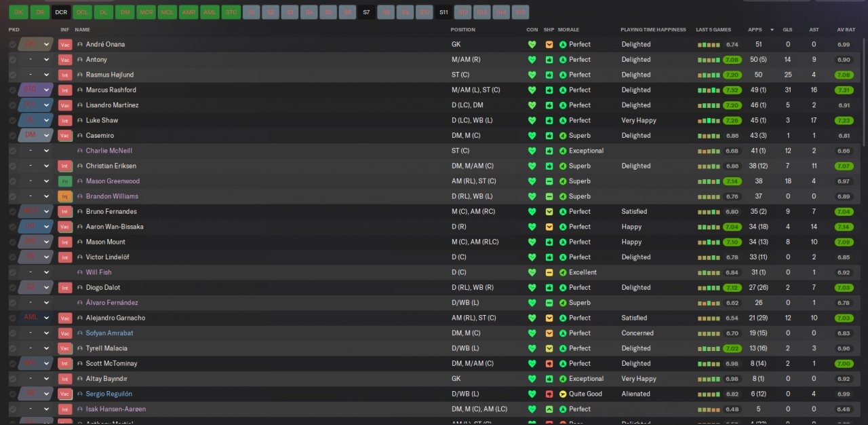Open Charlie McNeill's unassigned position dropdown
Viewport: 868px width, 425px height.
(x=36, y=151)
